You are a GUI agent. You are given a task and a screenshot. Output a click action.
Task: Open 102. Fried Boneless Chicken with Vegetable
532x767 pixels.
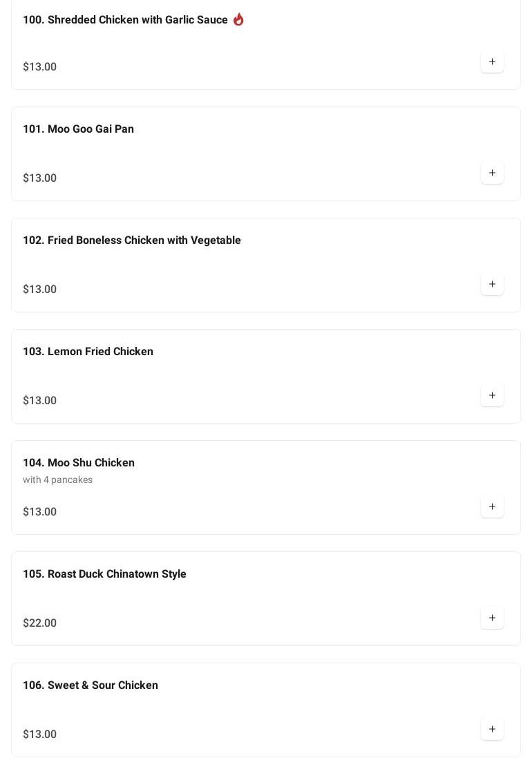click(131, 240)
